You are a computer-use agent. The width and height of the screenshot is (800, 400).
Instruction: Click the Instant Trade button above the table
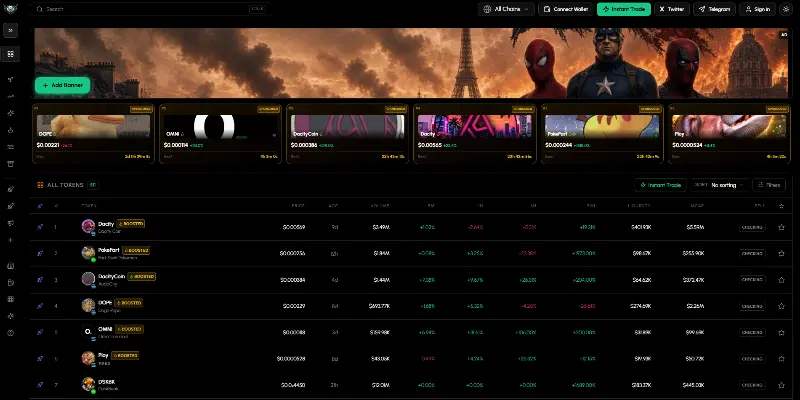point(660,185)
